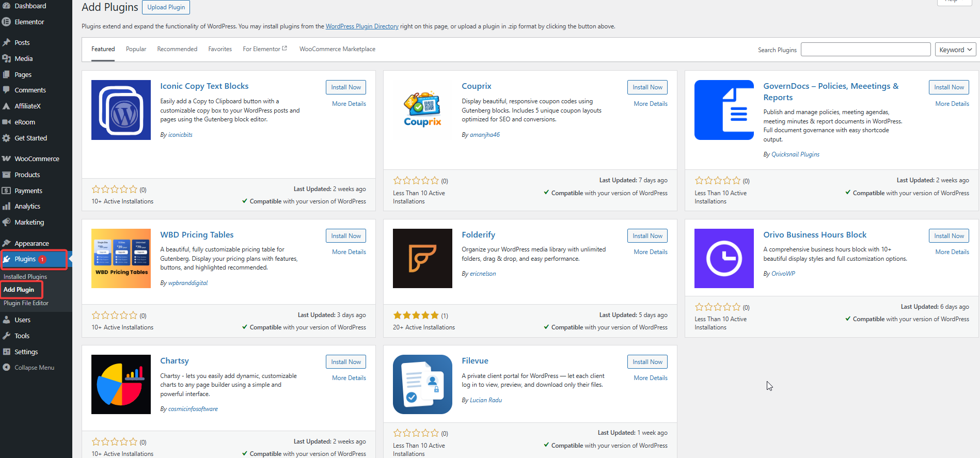
Task: Click the Comments bubble icon
Action: (7, 90)
